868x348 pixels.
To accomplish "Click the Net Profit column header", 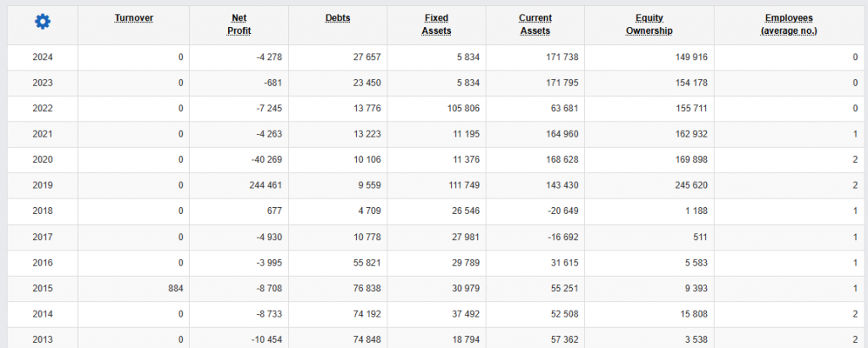I will [x=239, y=25].
